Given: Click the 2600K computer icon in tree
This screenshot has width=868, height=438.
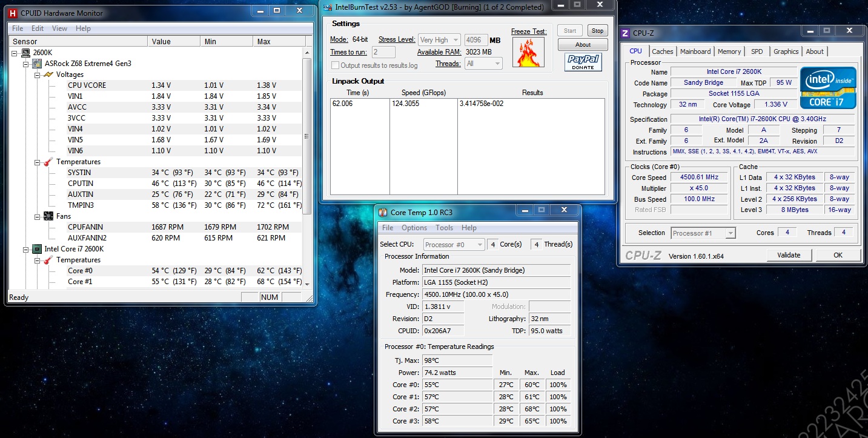Looking at the screenshot, I should [26, 53].
